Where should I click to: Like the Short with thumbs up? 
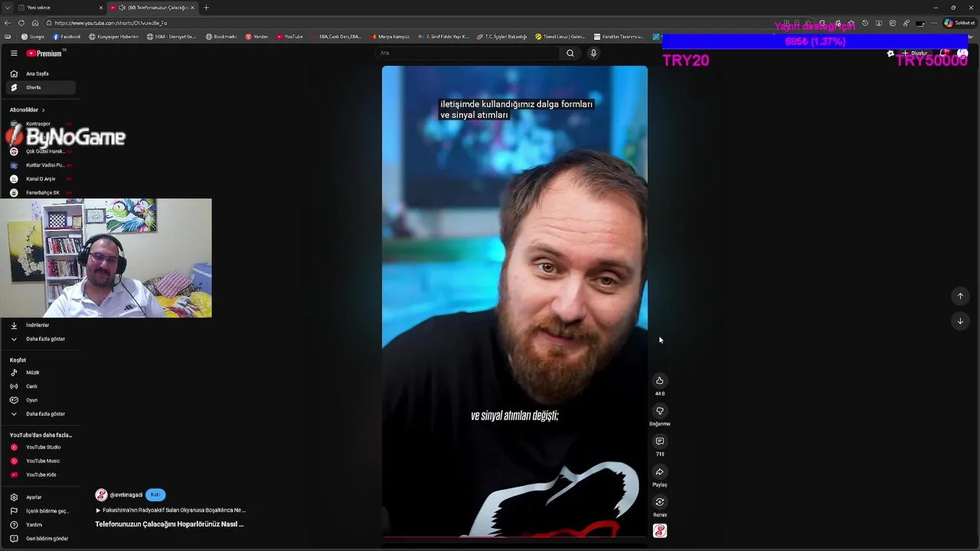[659, 380]
